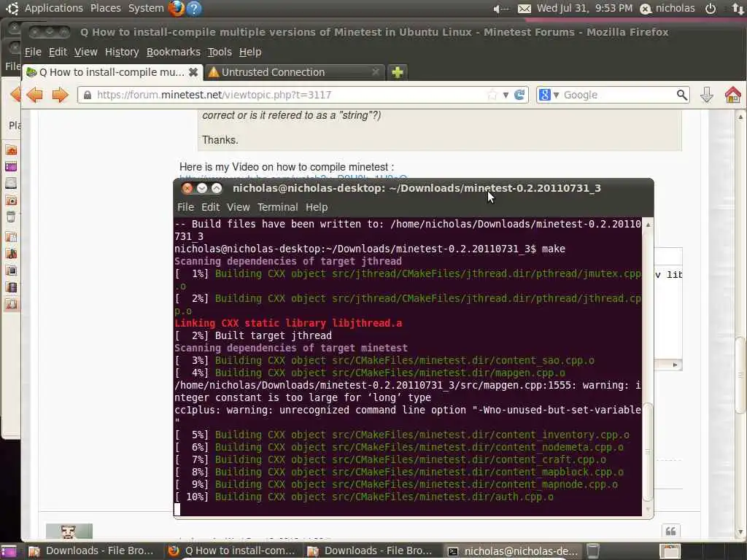
Task: Click the quote icon on forum post
Action: tap(670, 531)
